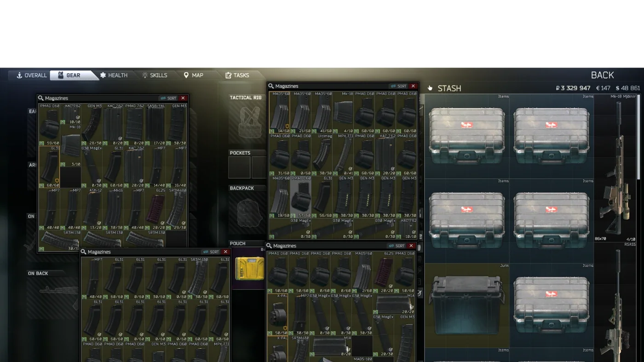Select the SA58/FAL magazine showing 17/20
This screenshot has height=362, width=644.
point(155,125)
